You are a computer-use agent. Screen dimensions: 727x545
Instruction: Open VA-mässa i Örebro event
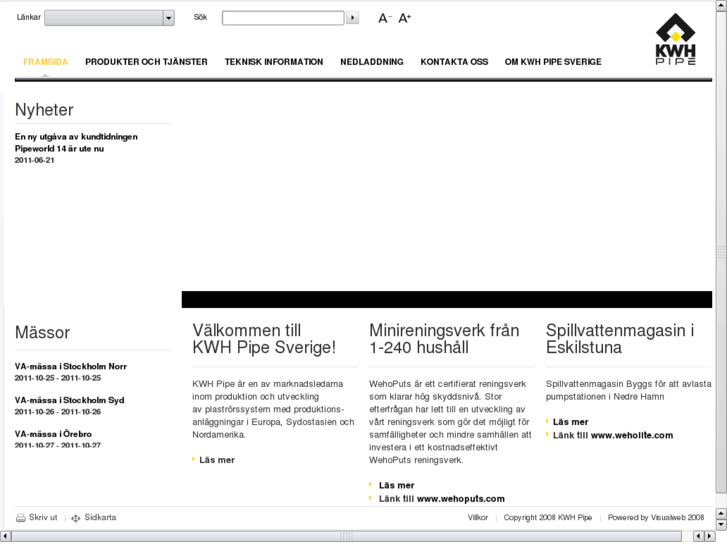click(53, 434)
